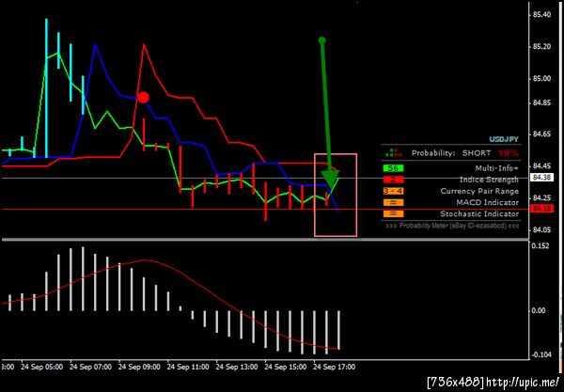
Task: Click the 84.45 price axis label
Action: coord(541,166)
